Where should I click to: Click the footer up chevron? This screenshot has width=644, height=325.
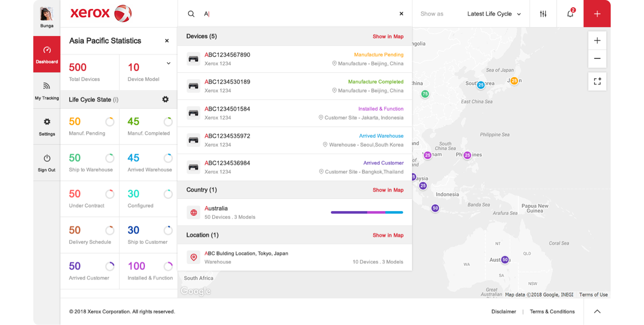[597, 312]
